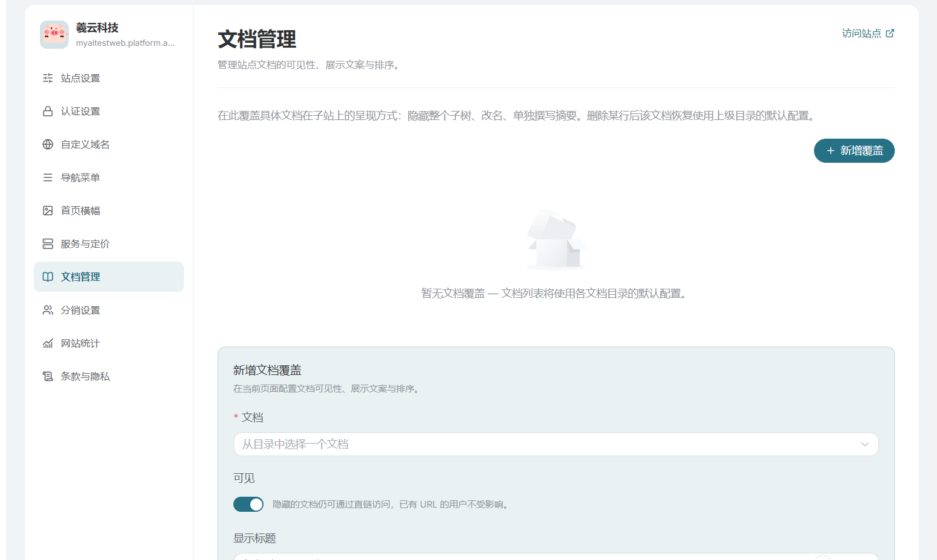This screenshot has height=560, width=937.
Task: Click the 站点设置 sliders icon
Action: pos(48,78)
